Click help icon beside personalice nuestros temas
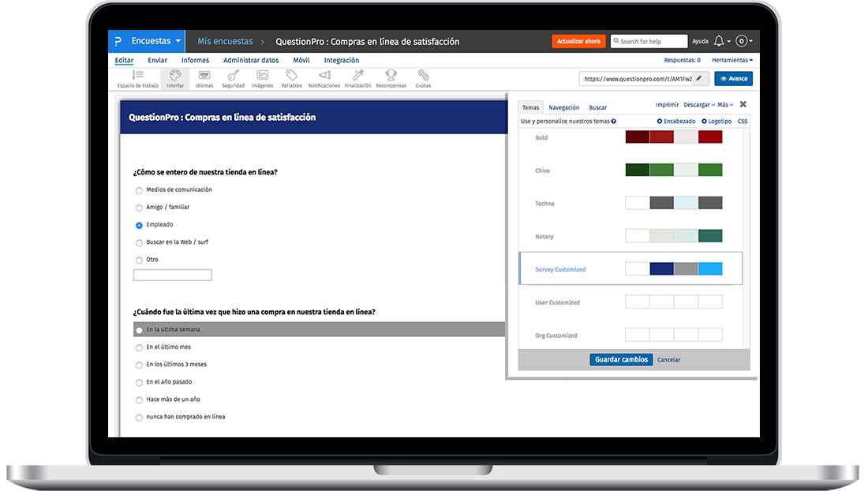The width and height of the screenshot is (868, 491). [613, 122]
